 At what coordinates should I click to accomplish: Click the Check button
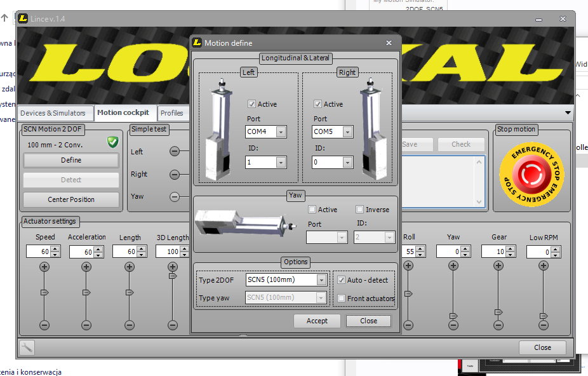[461, 144]
